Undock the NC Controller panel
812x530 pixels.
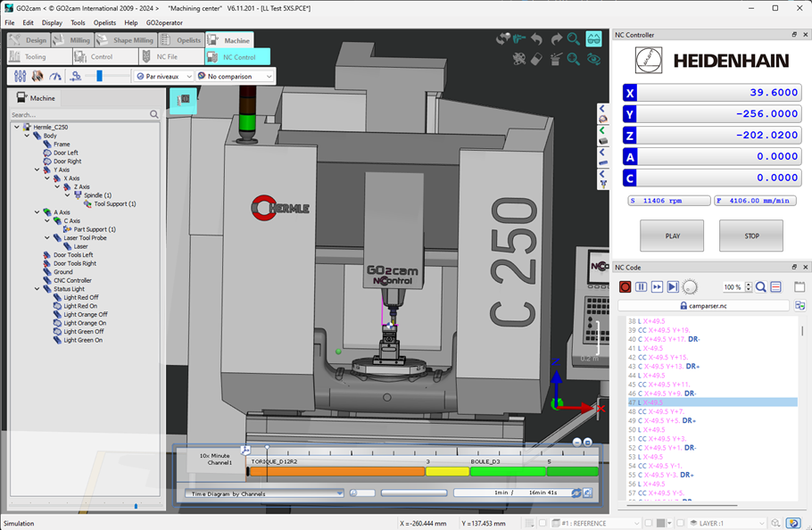(794, 35)
